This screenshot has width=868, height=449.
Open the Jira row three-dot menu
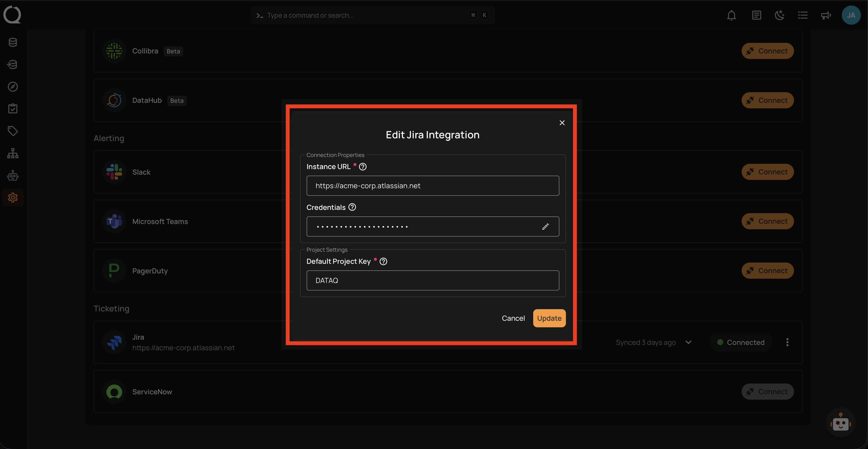pos(787,342)
